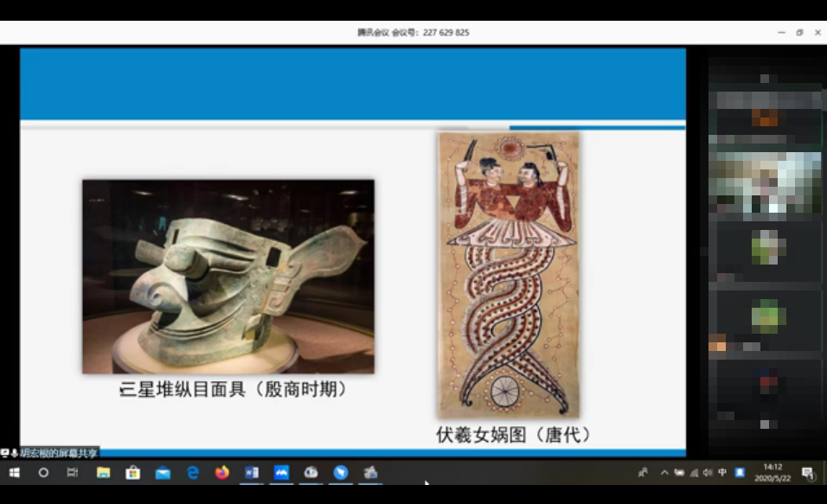Image resolution: width=827 pixels, height=504 pixels.
Task: Launch Microsoft Edge from the taskbar
Action: tap(193, 472)
